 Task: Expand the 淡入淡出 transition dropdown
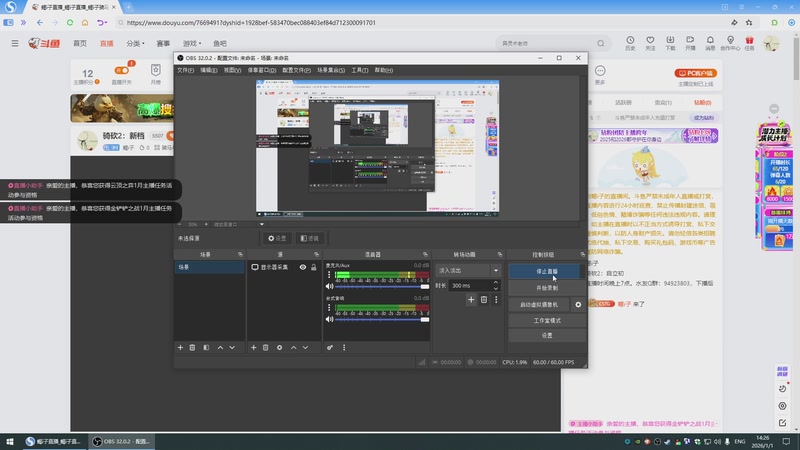click(x=495, y=270)
